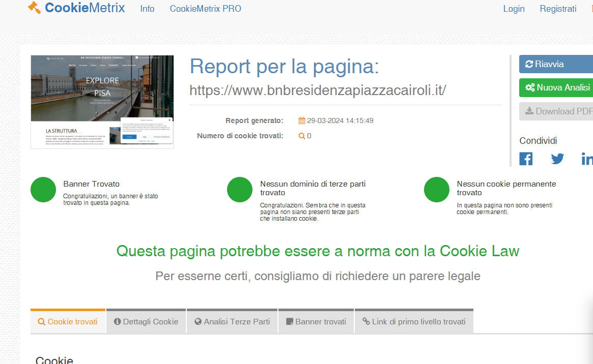Switch to the Banner trovati tab

pyautogui.click(x=316, y=321)
